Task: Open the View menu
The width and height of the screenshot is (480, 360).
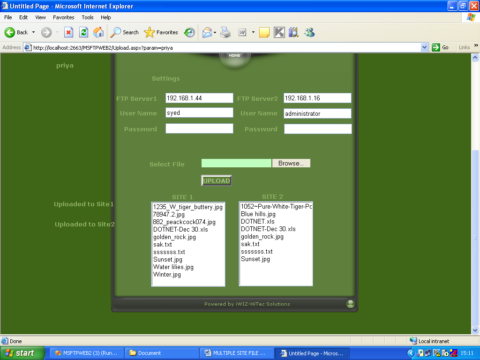Action: click(40, 17)
